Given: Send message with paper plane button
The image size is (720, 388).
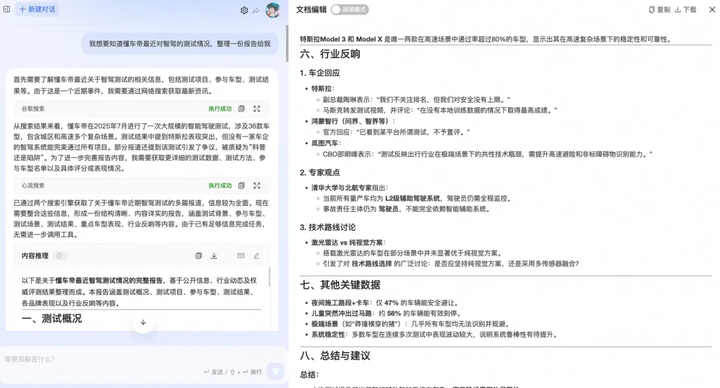Looking at the screenshot, I should [276, 371].
